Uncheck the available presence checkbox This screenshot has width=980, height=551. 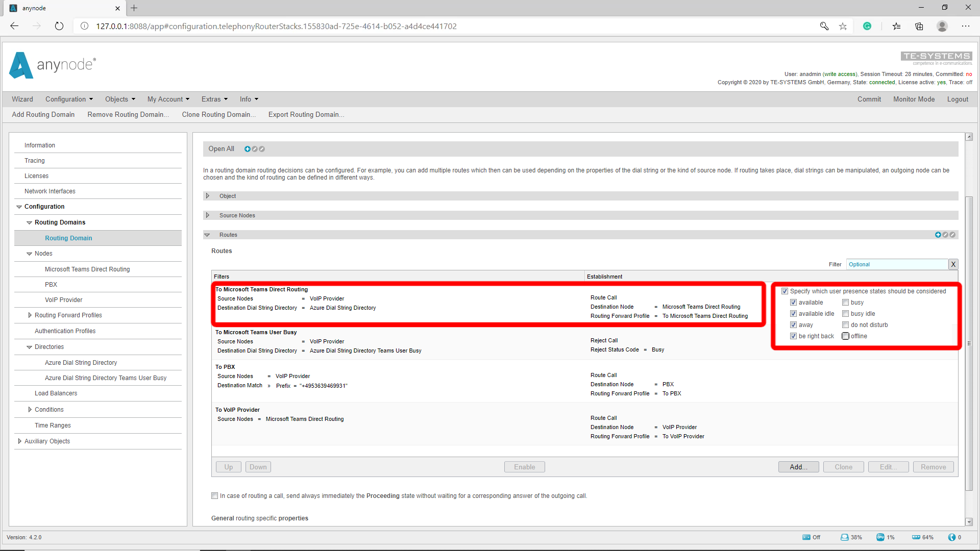[x=793, y=303]
